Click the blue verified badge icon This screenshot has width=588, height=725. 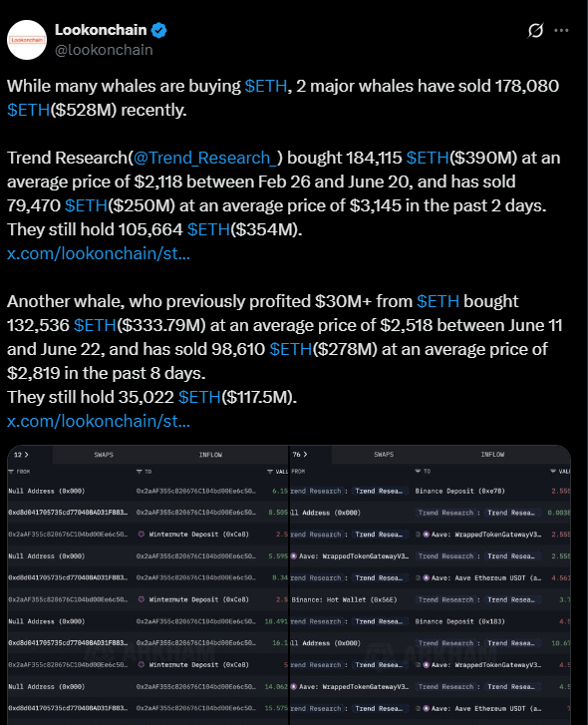158,31
